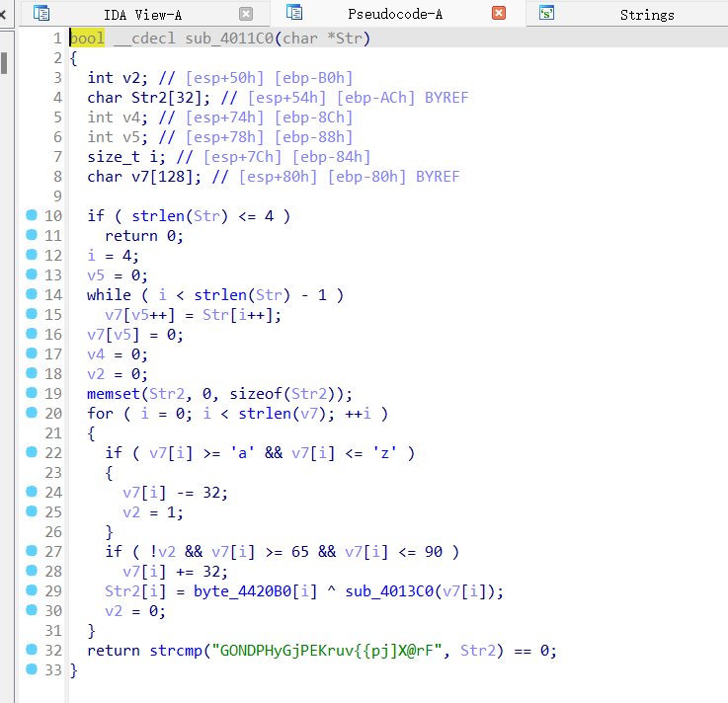
Task: Click 'v7[i] += 32;' on line 28
Action: pyautogui.click(x=175, y=572)
